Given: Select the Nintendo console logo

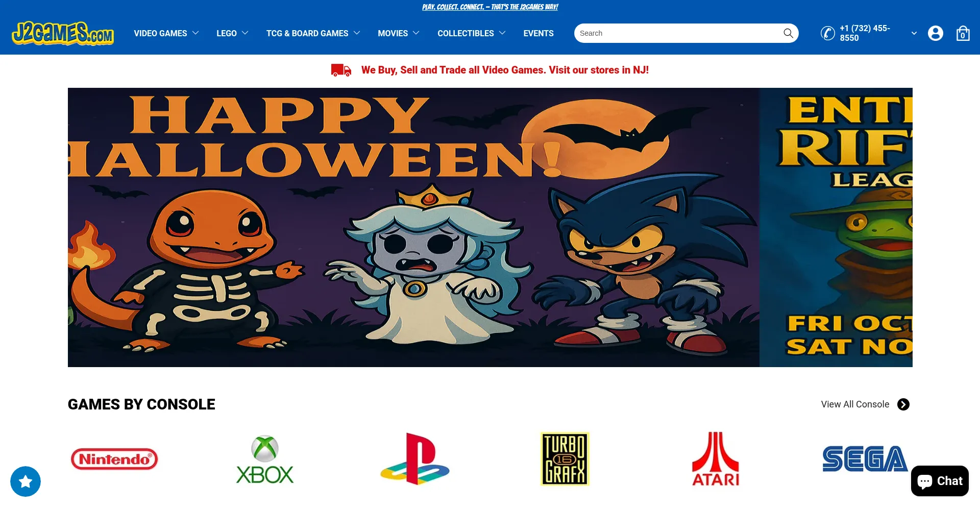Looking at the screenshot, I should pos(114,459).
